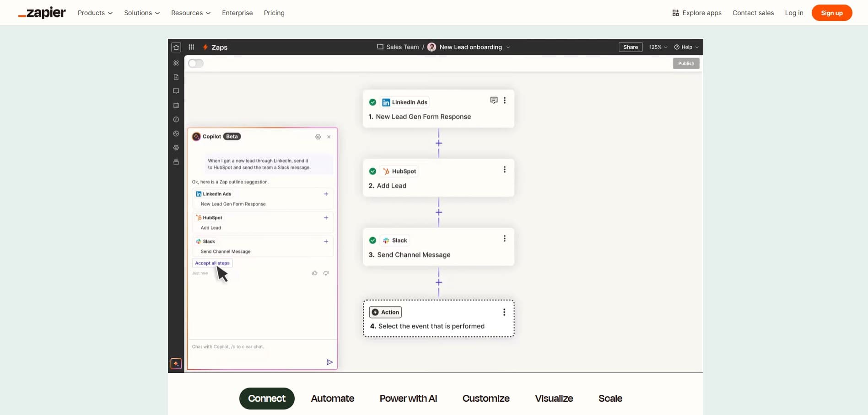Expand the Products menu
This screenshot has height=415, width=868.
(x=95, y=13)
